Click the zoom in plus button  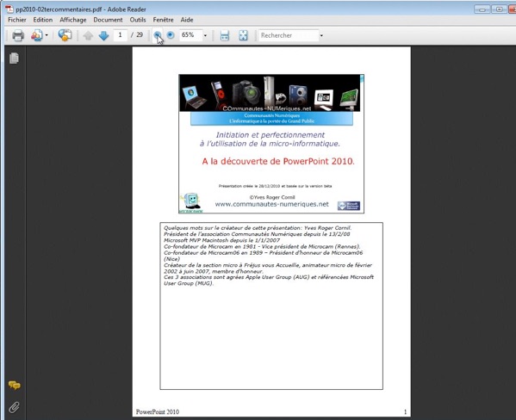coord(171,34)
